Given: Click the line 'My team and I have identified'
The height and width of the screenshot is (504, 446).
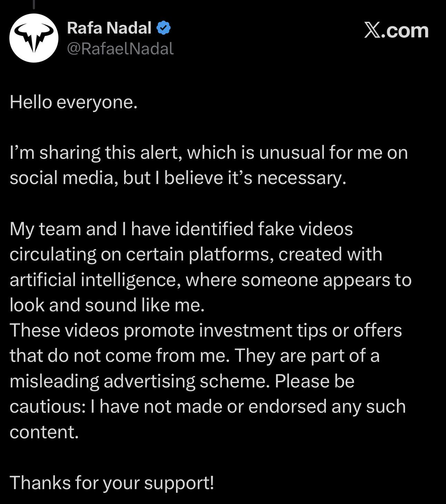Looking at the screenshot, I should click(x=181, y=229).
